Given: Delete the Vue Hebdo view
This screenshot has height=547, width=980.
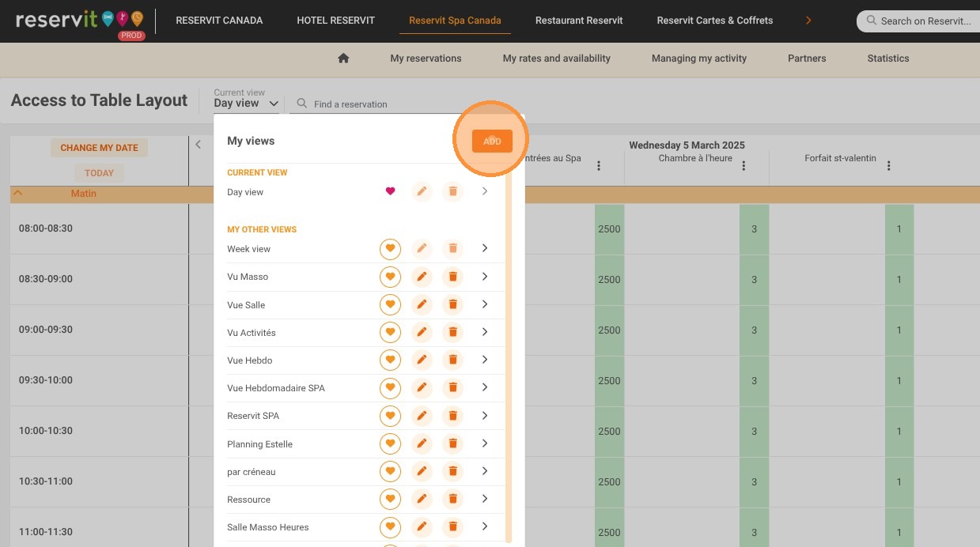Looking at the screenshot, I should 453,360.
